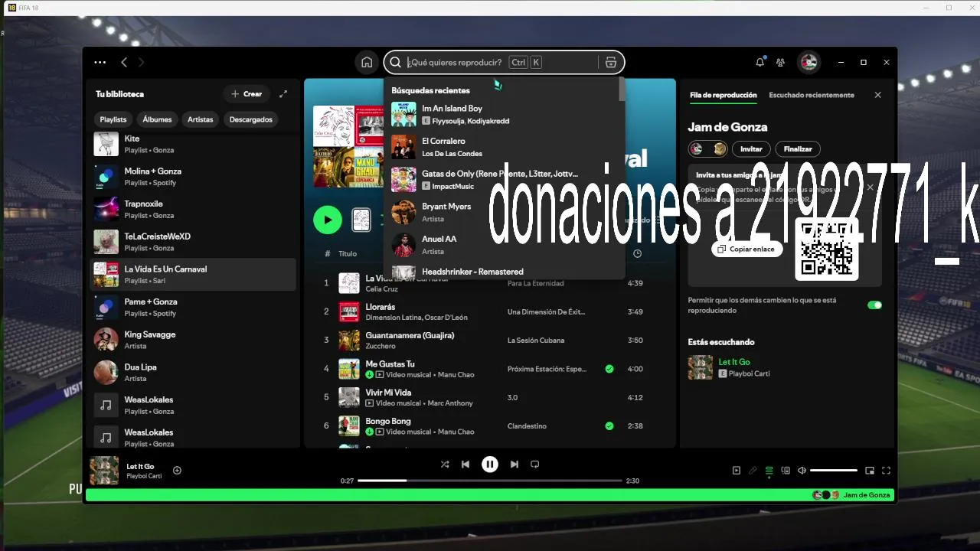The image size is (980, 551).
Task: Switch to Escuchado recientemente tab
Action: pos(812,95)
